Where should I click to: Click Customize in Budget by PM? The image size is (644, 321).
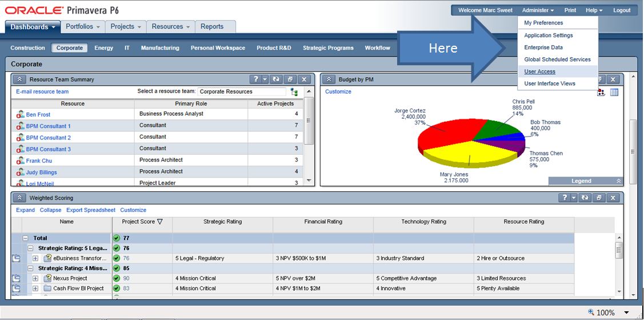coord(338,91)
